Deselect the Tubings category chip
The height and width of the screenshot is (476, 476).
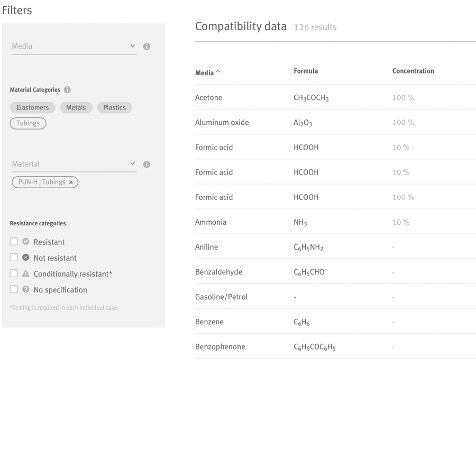[x=28, y=123]
